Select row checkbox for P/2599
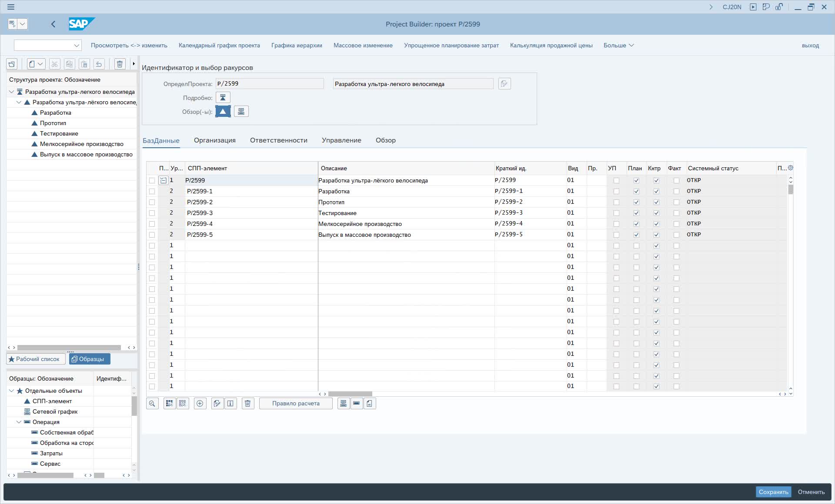Image resolution: width=835 pixels, height=504 pixels. tap(152, 180)
